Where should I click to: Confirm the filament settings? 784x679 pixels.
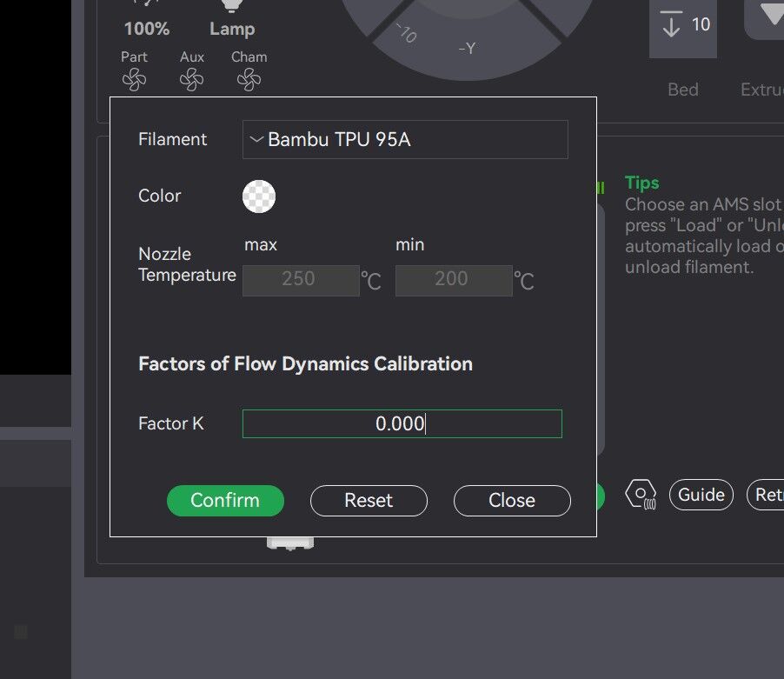click(225, 501)
